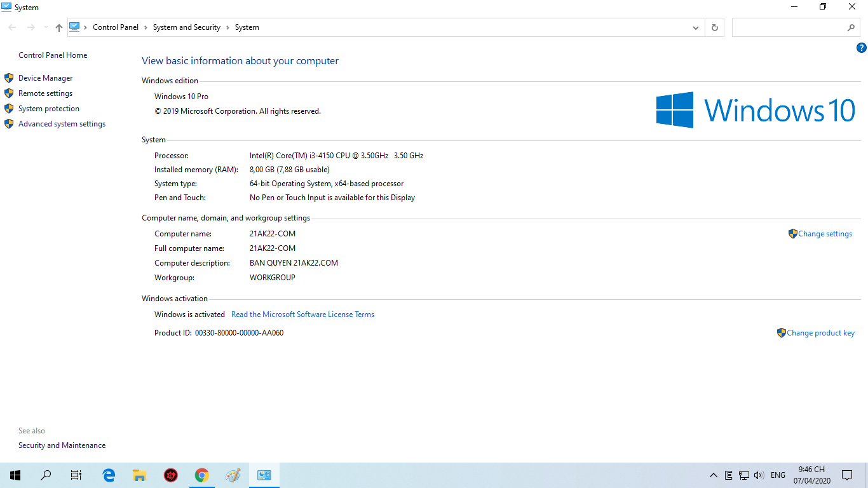Expand the address bar history dropdown
Viewport: 868px width, 488px height.
point(696,27)
